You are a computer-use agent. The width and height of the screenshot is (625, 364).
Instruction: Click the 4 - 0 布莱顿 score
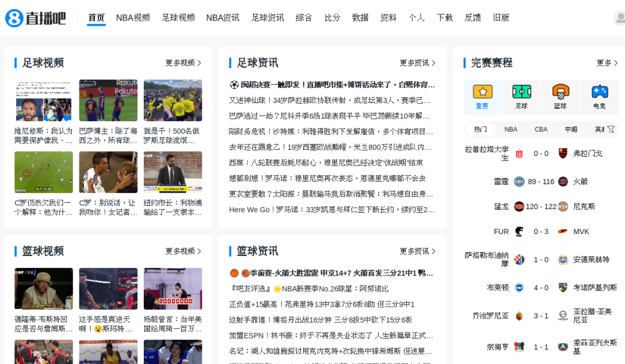(541, 288)
